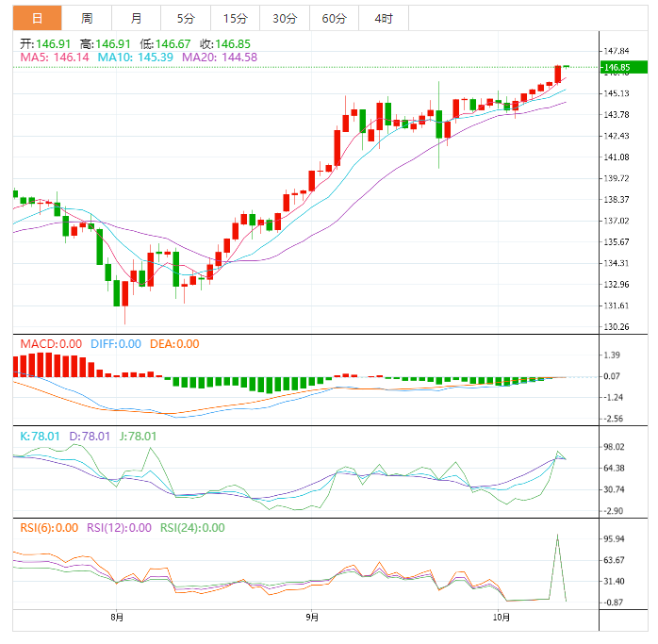Click the 开:146.91 open price text
This screenshot has width=658, height=644.
coord(45,44)
